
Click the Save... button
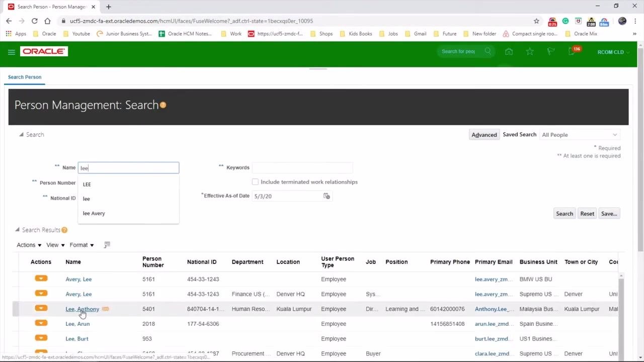pyautogui.click(x=609, y=214)
